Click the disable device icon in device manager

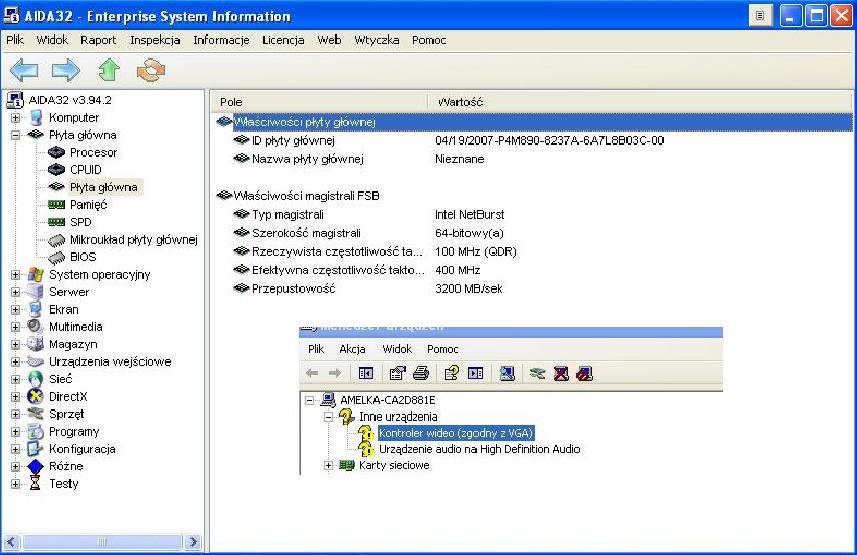click(584, 373)
